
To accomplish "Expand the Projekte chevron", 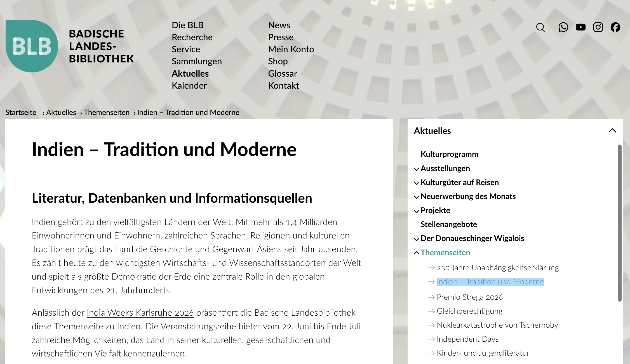I will (x=417, y=211).
